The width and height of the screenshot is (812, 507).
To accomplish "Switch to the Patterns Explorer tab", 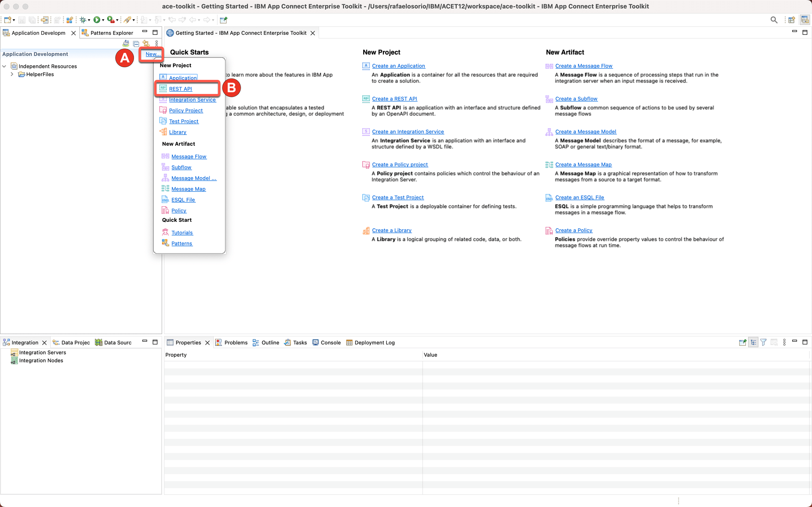I will tap(111, 33).
